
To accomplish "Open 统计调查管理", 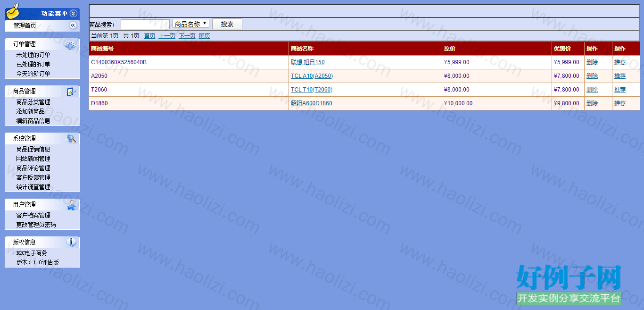I will click(33, 187).
